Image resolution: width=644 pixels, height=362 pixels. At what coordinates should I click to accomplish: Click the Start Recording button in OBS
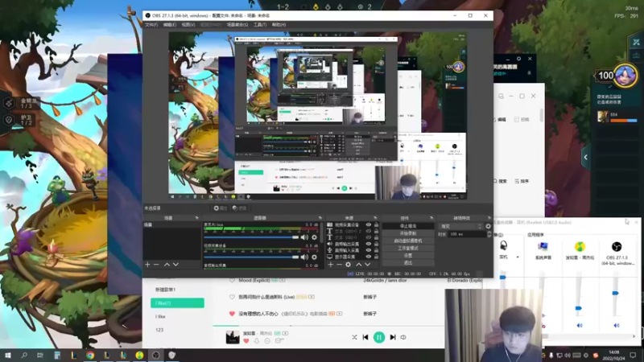click(408, 233)
